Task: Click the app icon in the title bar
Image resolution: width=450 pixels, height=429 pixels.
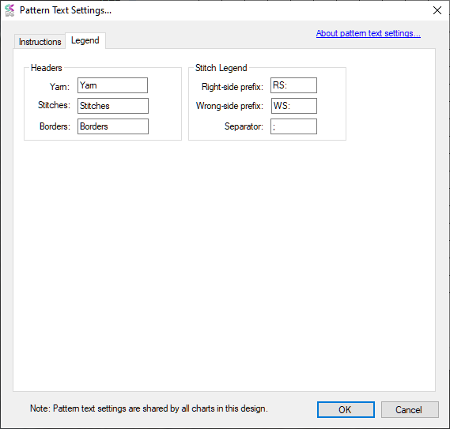Action: point(10,10)
